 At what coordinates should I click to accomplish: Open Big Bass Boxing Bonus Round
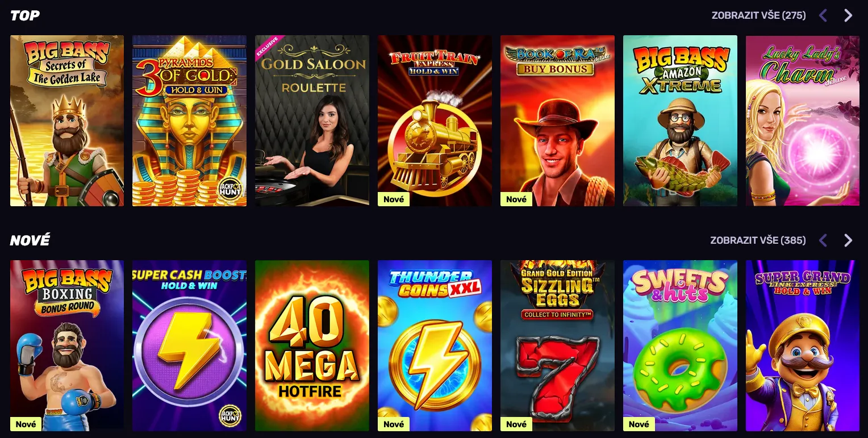click(67, 345)
